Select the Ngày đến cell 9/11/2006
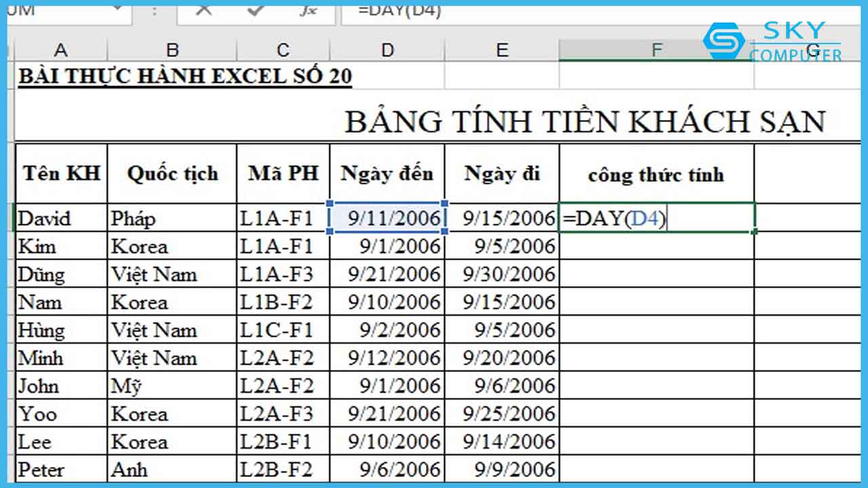This screenshot has width=868, height=488. tap(387, 218)
